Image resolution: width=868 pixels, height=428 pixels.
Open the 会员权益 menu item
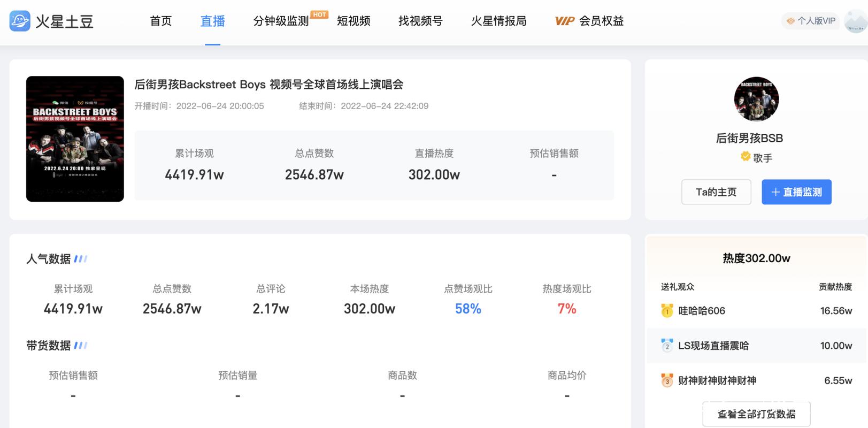tap(602, 21)
